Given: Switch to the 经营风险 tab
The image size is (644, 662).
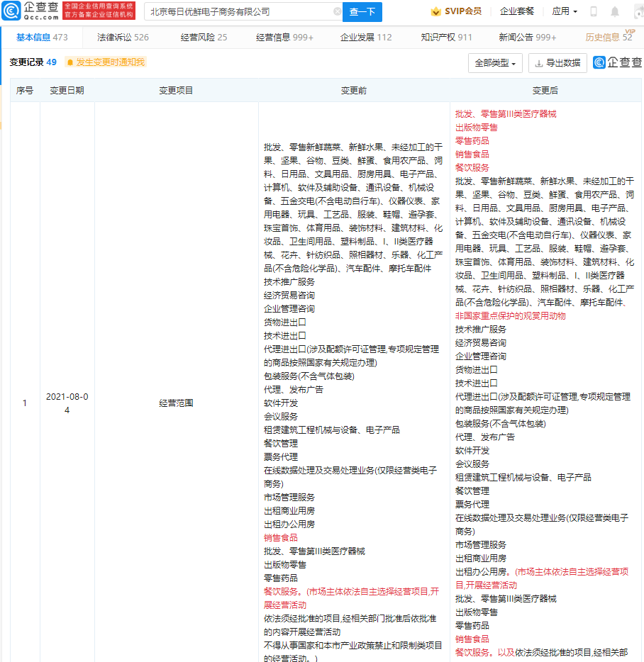Looking at the screenshot, I should tap(204, 38).
